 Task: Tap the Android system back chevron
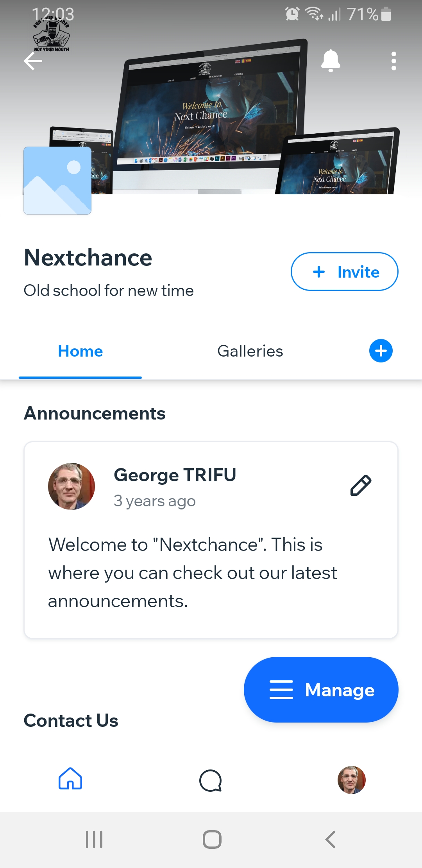pyautogui.click(x=330, y=839)
